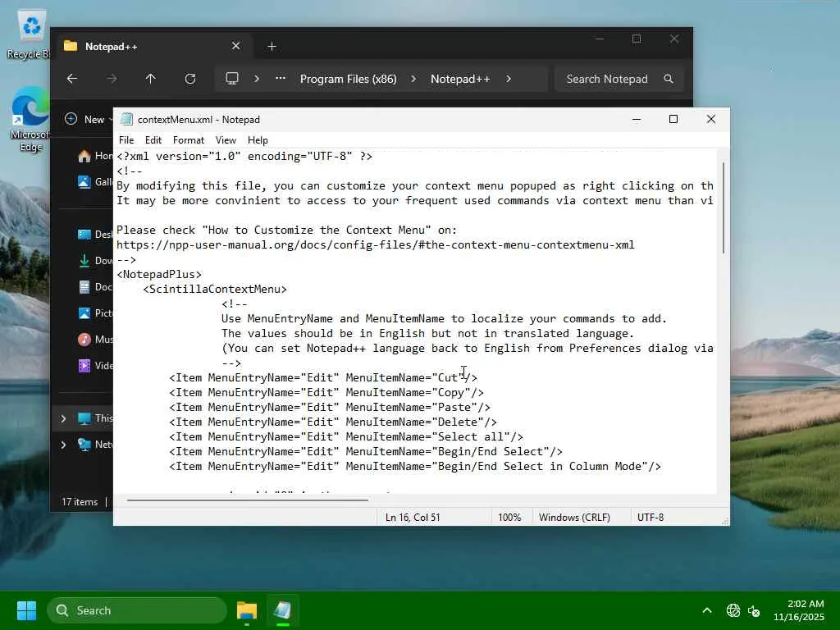Open File Explorer from the taskbar

[246, 610]
